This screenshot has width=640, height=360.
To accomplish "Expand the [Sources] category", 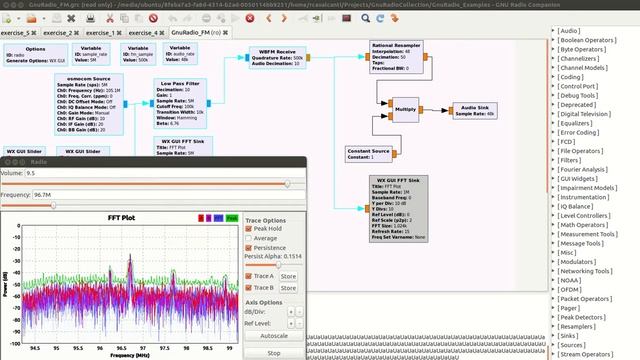I will coord(553,345).
